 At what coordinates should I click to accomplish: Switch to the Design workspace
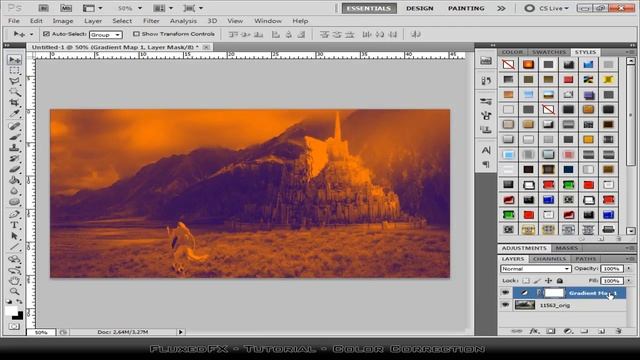pyautogui.click(x=420, y=8)
